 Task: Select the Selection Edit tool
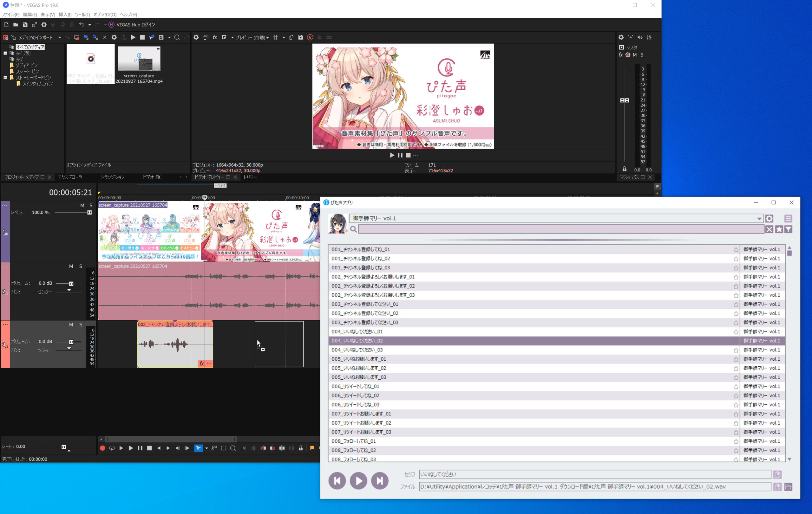tap(224, 448)
